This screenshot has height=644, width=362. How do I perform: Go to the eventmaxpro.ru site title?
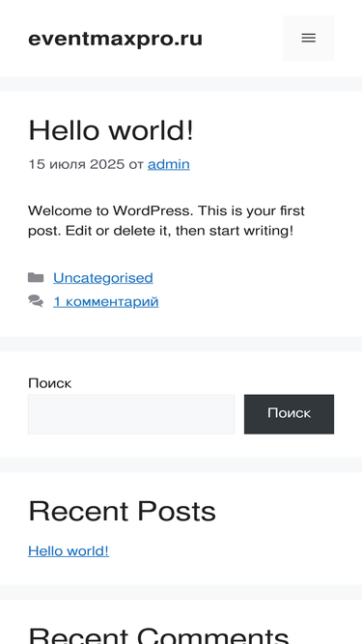coord(115,39)
